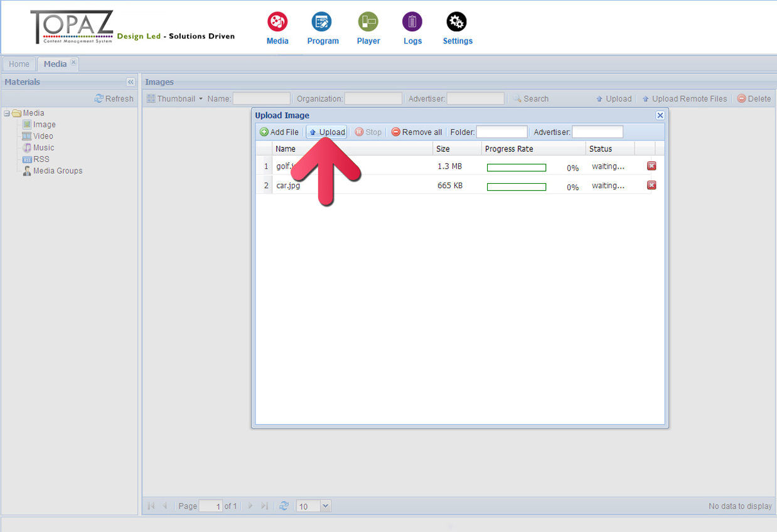The width and height of the screenshot is (777, 532).
Task: Switch to the Home tab
Action: [x=19, y=64]
